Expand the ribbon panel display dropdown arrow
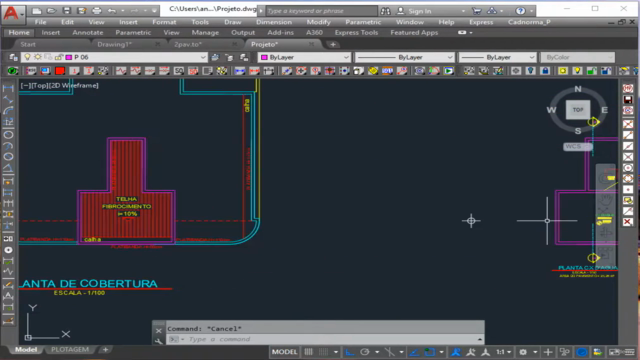This screenshot has width=640, height=360. pyautogui.click(x=471, y=33)
